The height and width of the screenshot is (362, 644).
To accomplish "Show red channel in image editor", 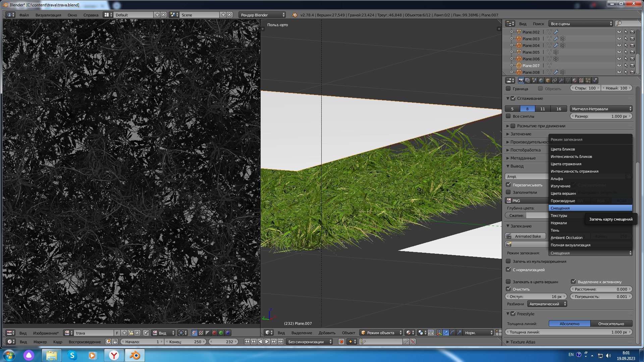I will [214, 333].
